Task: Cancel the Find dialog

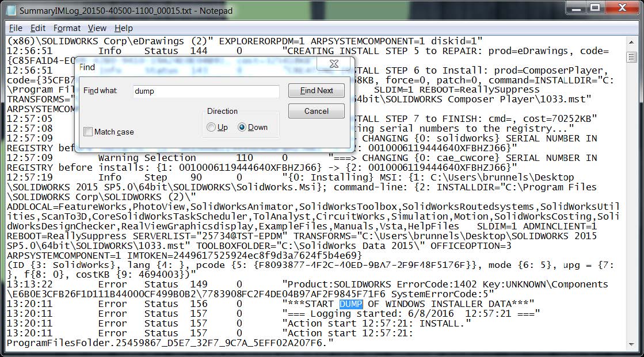Action: coord(317,111)
